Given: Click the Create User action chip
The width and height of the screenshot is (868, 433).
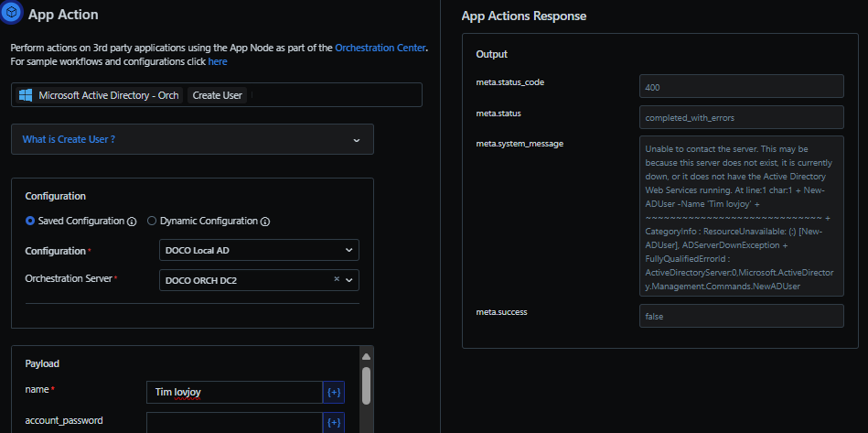Looking at the screenshot, I should [217, 95].
